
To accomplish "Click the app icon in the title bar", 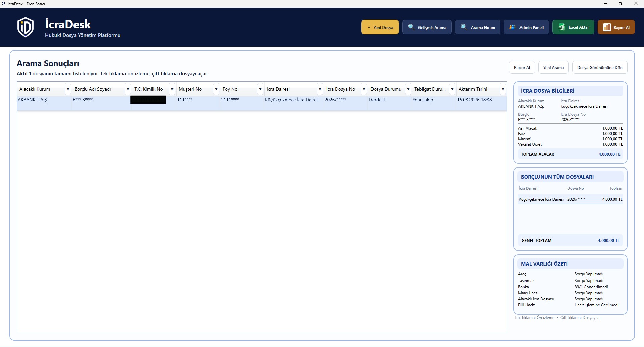I will coord(3,4).
